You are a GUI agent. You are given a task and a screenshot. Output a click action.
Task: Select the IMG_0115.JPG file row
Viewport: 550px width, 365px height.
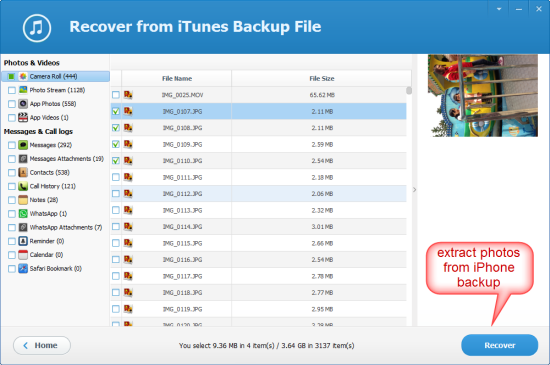coord(259,243)
